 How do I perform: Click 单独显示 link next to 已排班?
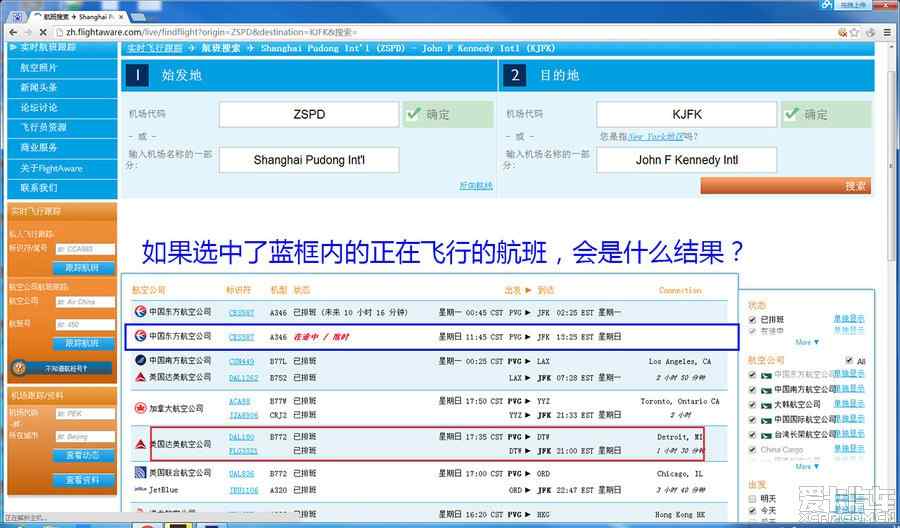pyautogui.click(x=849, y=319)
